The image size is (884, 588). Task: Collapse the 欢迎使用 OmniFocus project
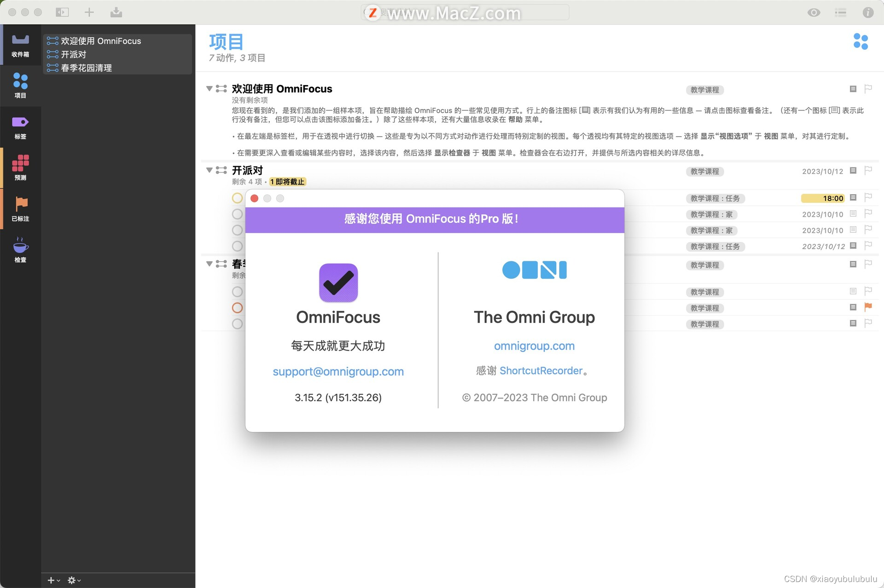[x=209, y=88]
